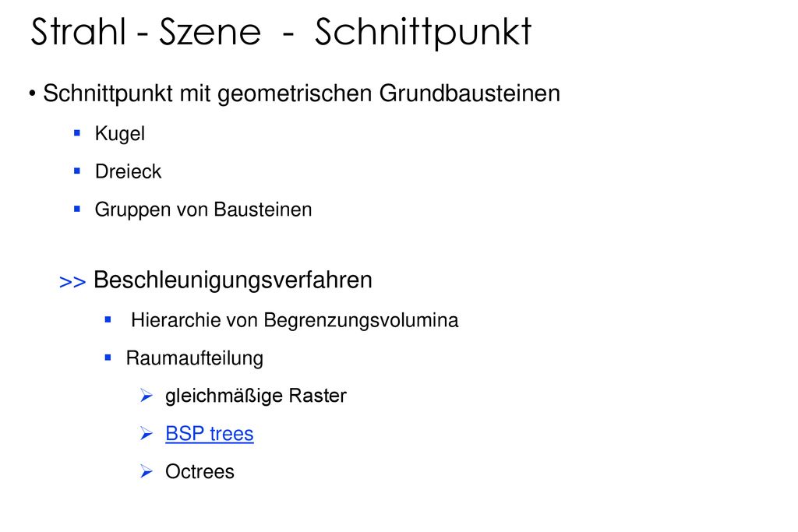
Task: Click the square bullet beside Hierarchie von Begrenzungsvolumina
Action: [108, 319]
